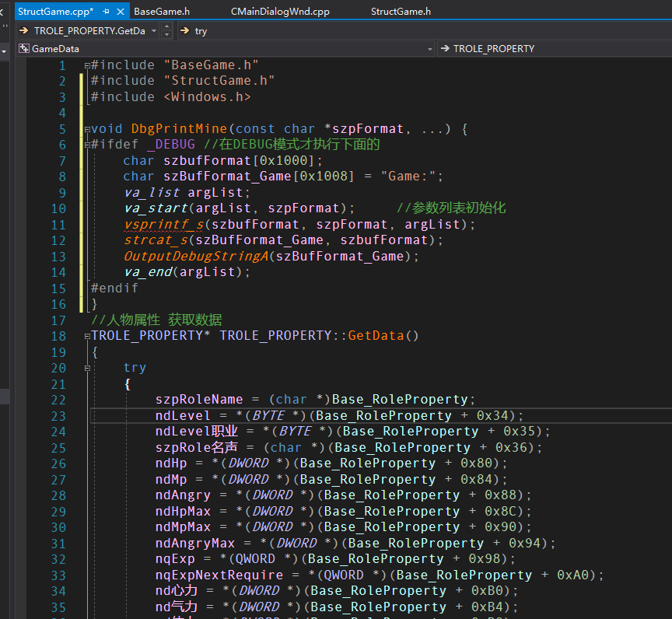Collapse the DbgPrintMine function at line 5
The image size is (672, 619).
coord(87,129)
